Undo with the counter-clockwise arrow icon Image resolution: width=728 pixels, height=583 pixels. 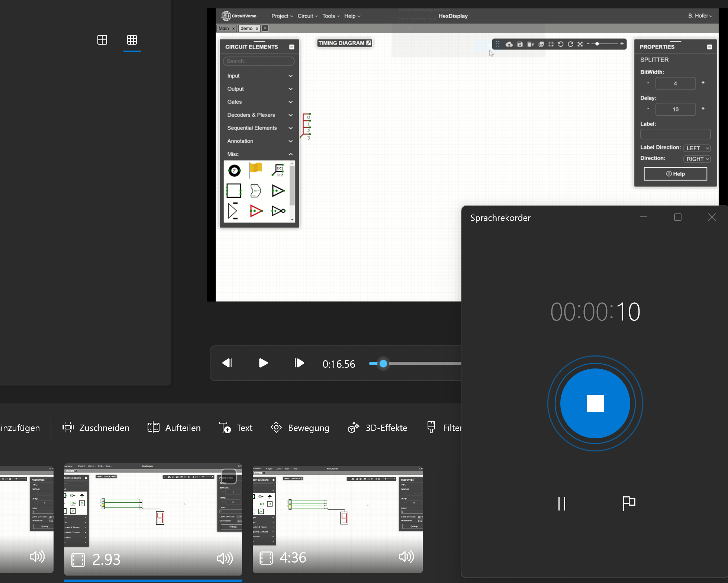[x=561, y=44]
